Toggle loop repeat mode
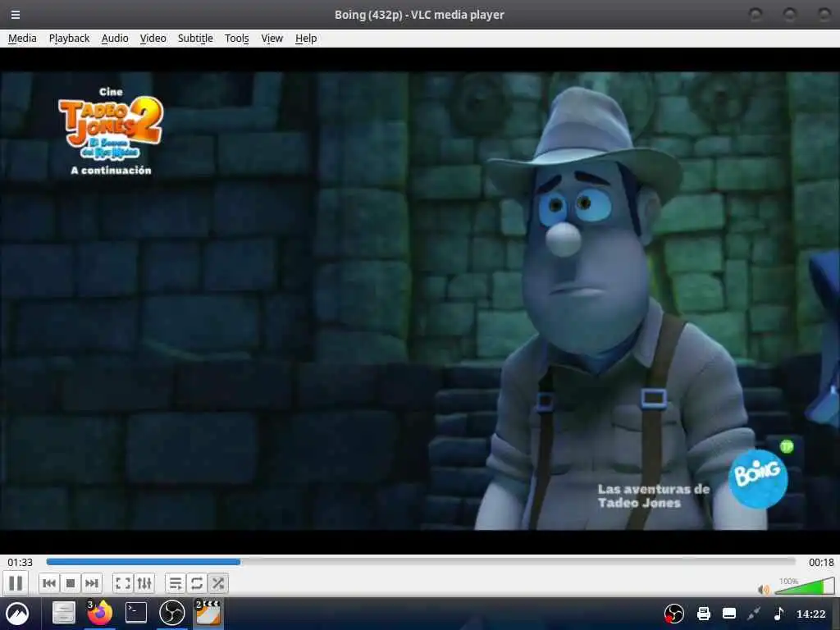The height and width of the screenshot is (630, 840). 197,583
